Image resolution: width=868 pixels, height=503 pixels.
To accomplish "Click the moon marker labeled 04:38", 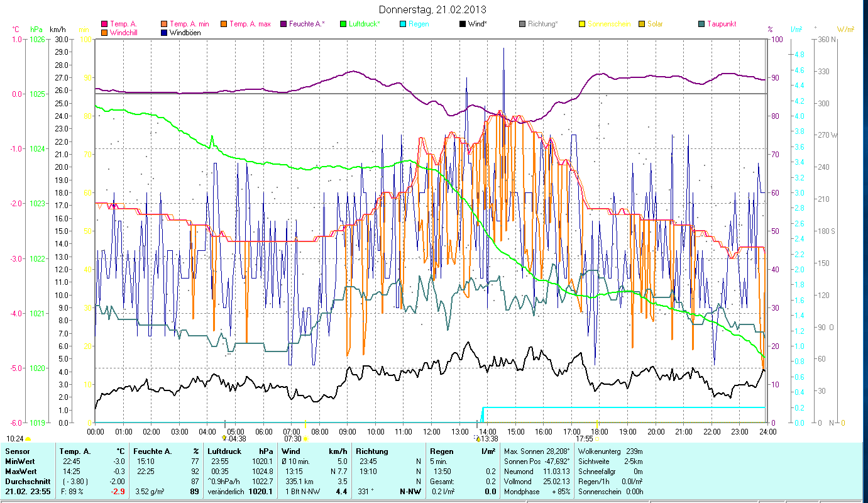I will [224, 438].
